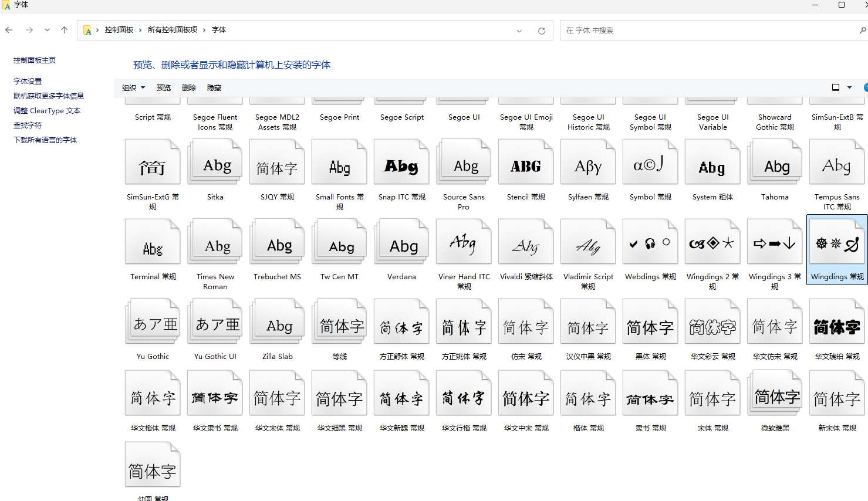Select the Trebuchet MS font icon

pos(277,243)
